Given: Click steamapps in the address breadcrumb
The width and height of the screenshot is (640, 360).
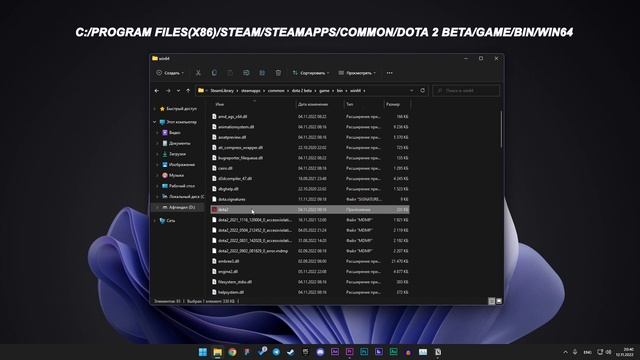Looking at the screenshot, I should click(x=250, y=91).
